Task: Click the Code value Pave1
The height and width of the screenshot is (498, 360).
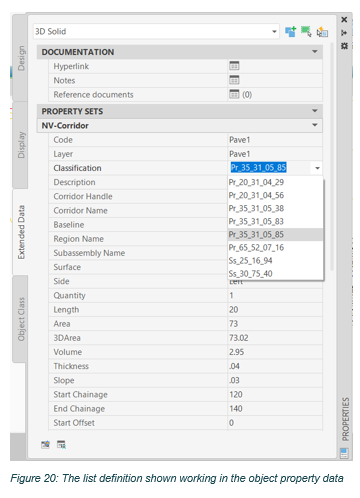Action: [239, 140]
